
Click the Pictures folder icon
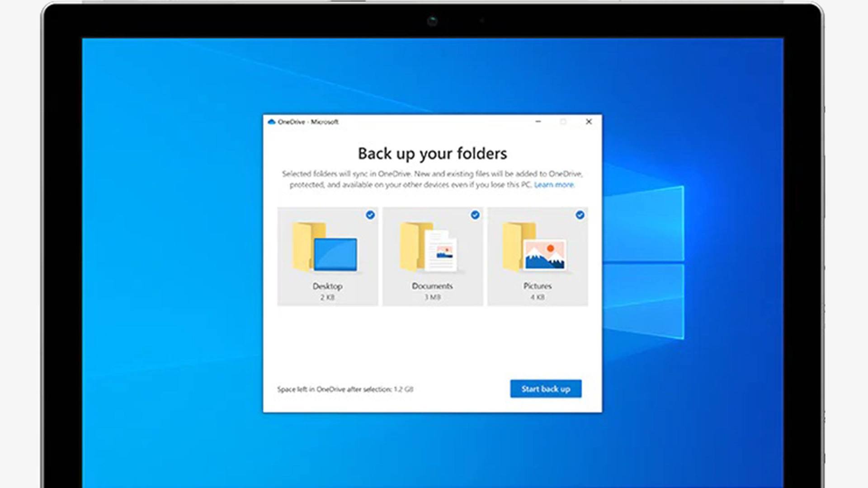click(x=534, y=247)
